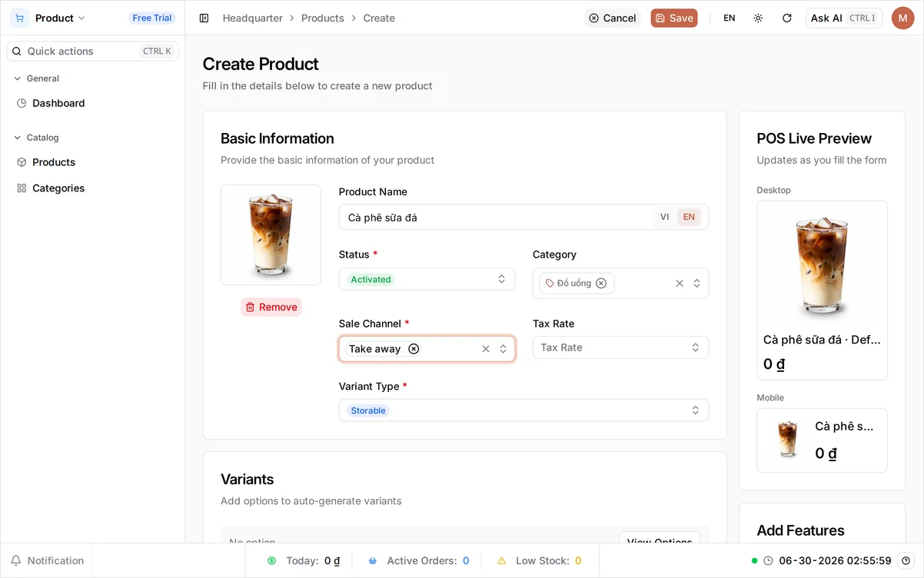Click the green online status dot
Screen dimensions: 924x578
coord(755,561)
